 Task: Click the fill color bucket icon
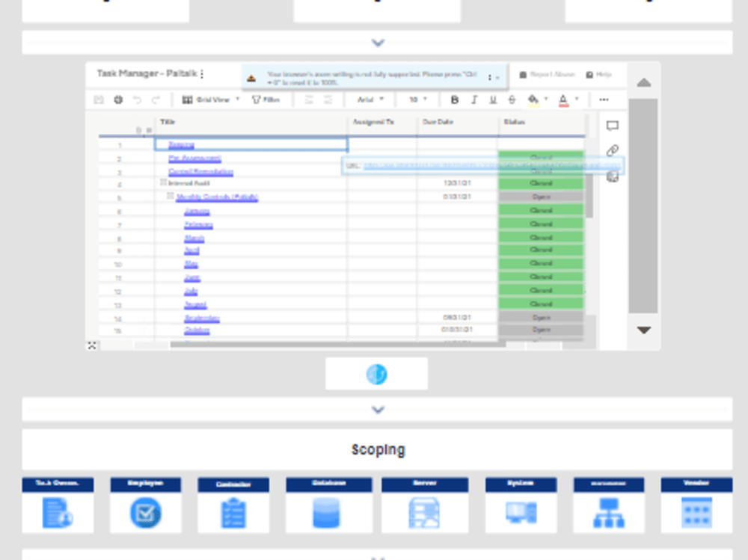point(534,99)
